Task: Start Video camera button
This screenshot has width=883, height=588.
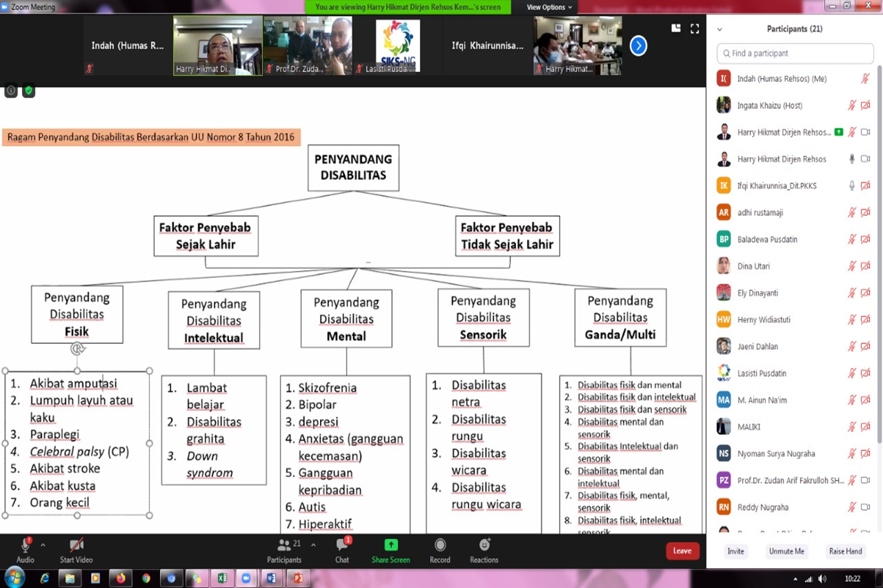Action: coord(76,550)
